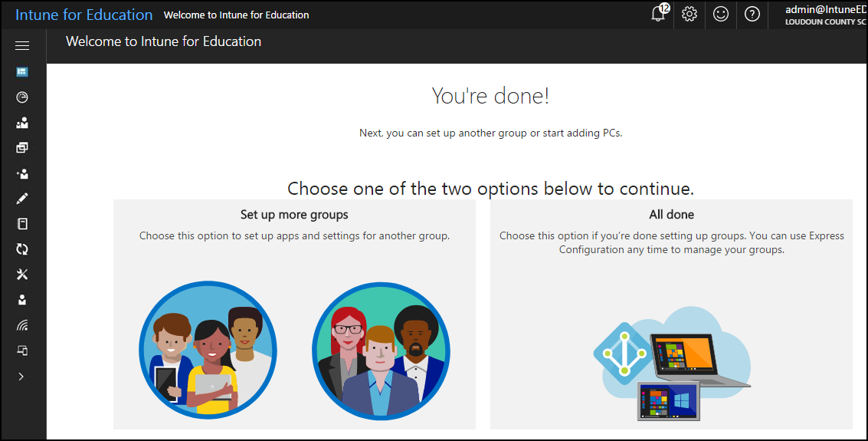Click the Welcome to Intune for Education breadcrumb
Image resolution: width=868 pixels, height=441 pixels.
[x=237, y=15]
